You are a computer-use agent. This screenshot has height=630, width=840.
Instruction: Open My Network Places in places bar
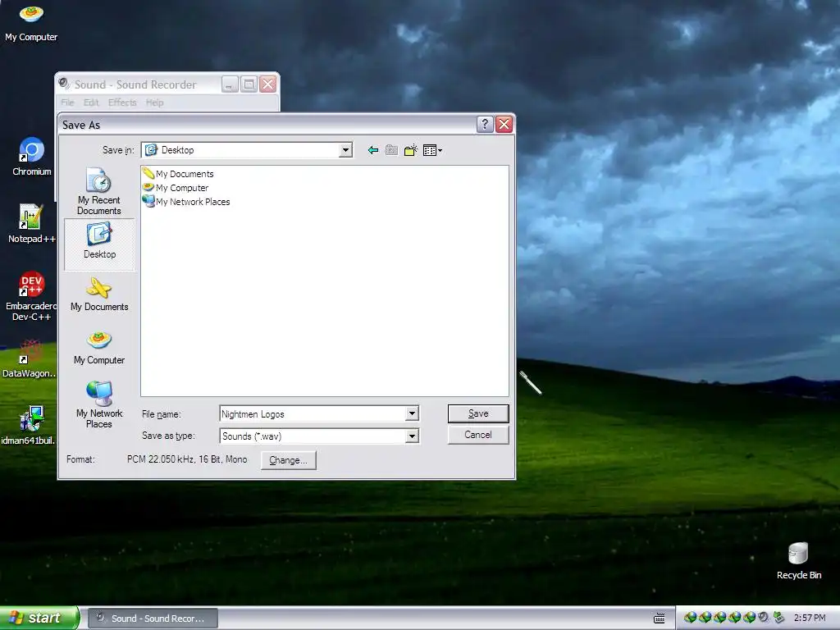point(99,404)
